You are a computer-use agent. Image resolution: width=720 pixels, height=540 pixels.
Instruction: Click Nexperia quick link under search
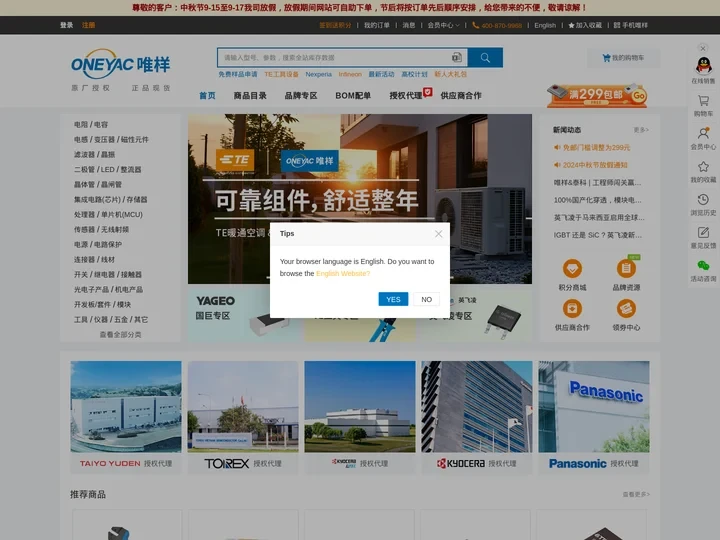[318, 74]
